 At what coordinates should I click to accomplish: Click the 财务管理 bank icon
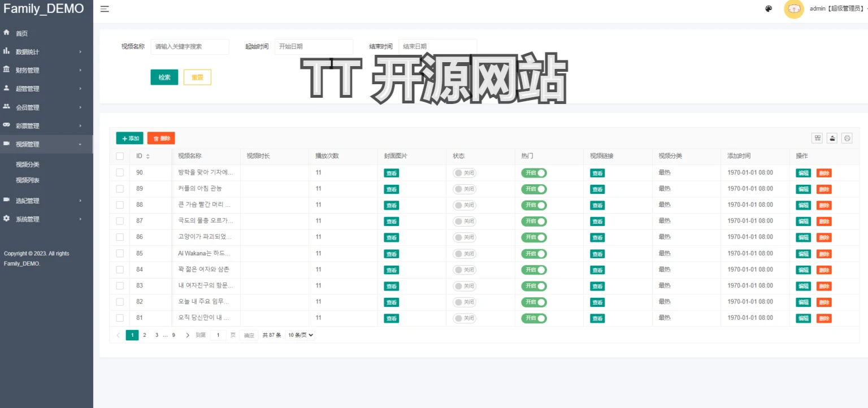[7, 70]
